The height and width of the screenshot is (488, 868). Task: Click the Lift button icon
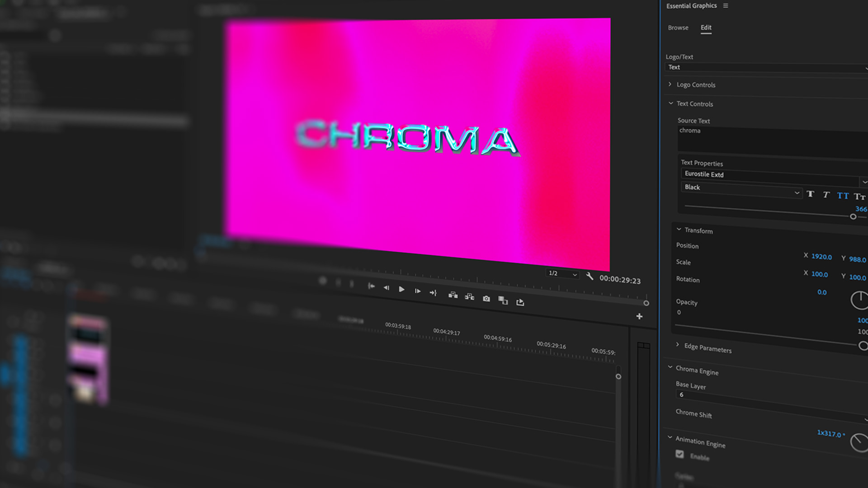[x=453, y=295]
